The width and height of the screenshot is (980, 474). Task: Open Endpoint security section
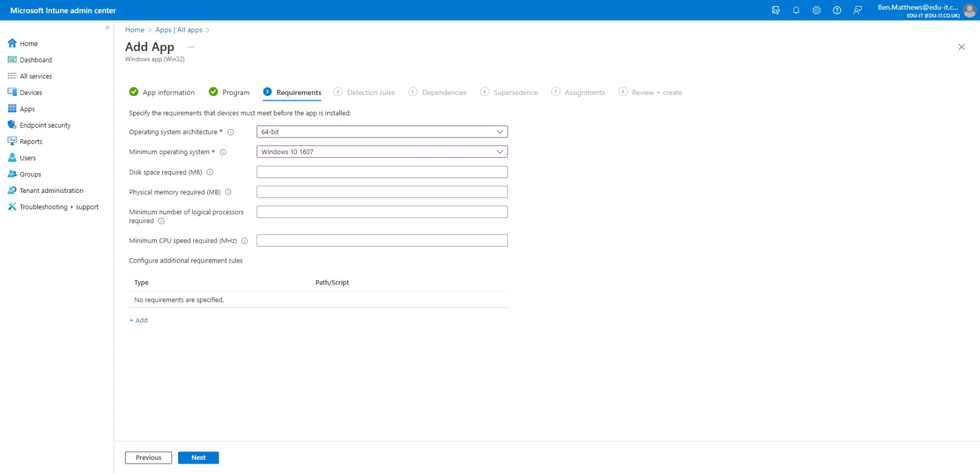(39, 125)
